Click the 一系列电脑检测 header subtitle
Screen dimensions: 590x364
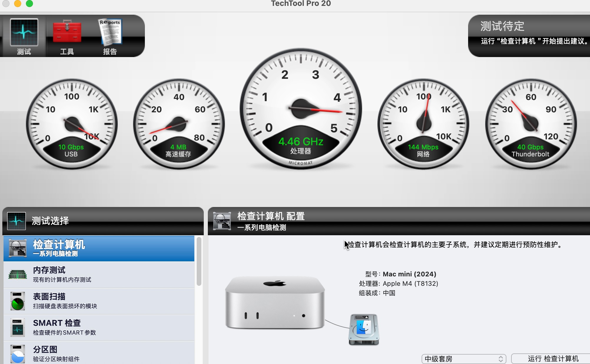point(262,227)
